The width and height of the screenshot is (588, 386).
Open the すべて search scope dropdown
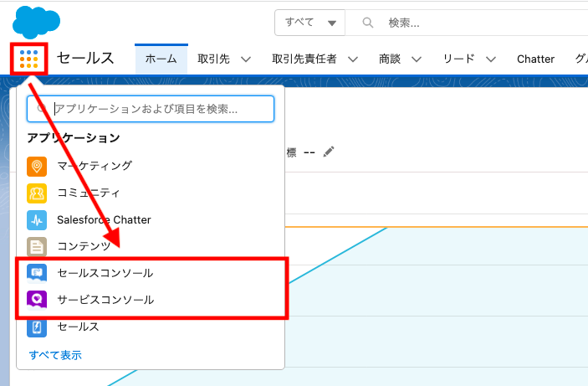click(309, 23)
